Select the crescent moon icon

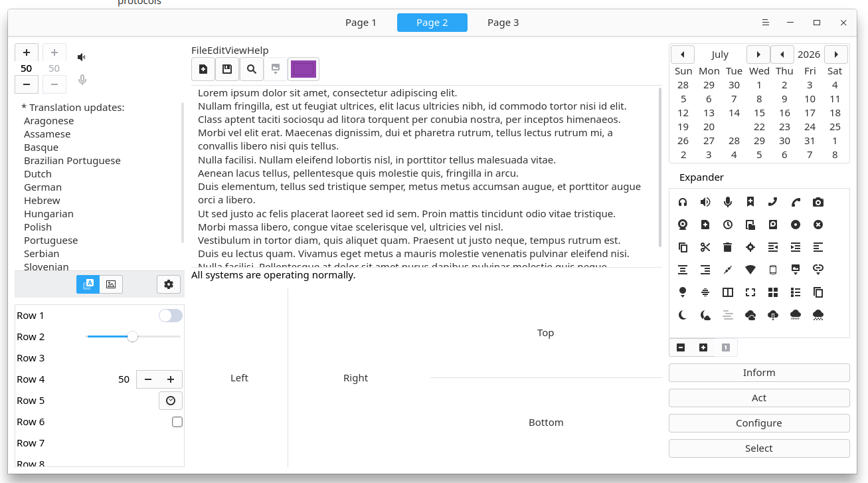tap(683, 315)
